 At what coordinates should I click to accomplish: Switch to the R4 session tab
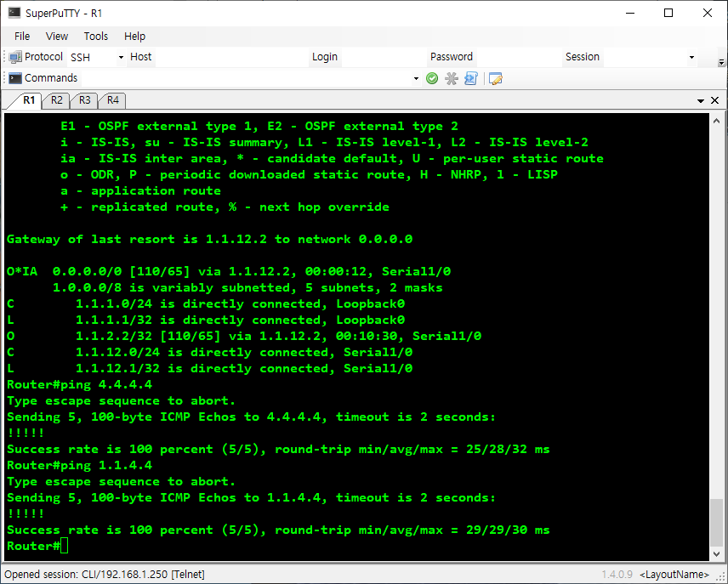113,100
